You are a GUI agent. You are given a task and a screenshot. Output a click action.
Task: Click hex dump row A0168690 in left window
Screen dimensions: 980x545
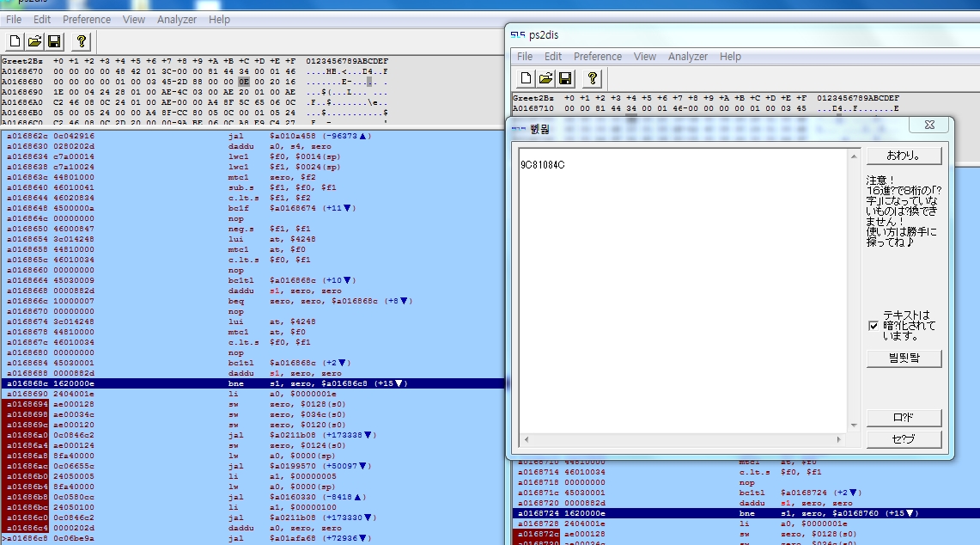[x=195, y=92]
